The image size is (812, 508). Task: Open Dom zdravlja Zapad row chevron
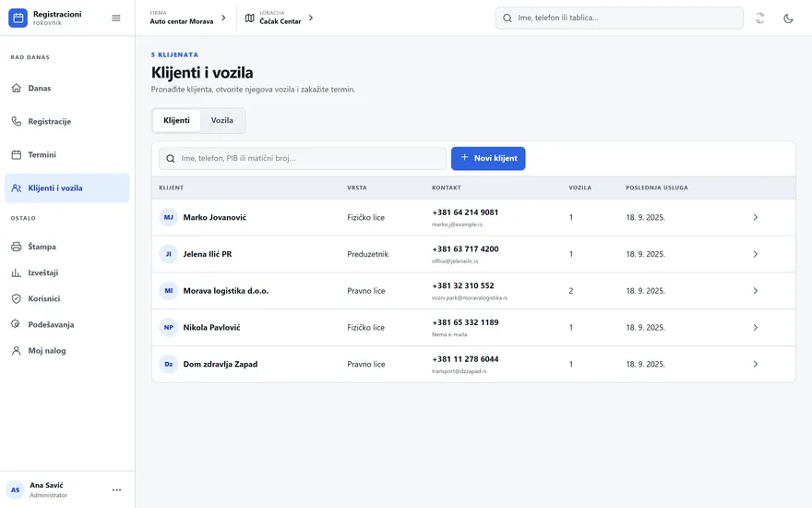pyautogui.click(x=756, y=365)
